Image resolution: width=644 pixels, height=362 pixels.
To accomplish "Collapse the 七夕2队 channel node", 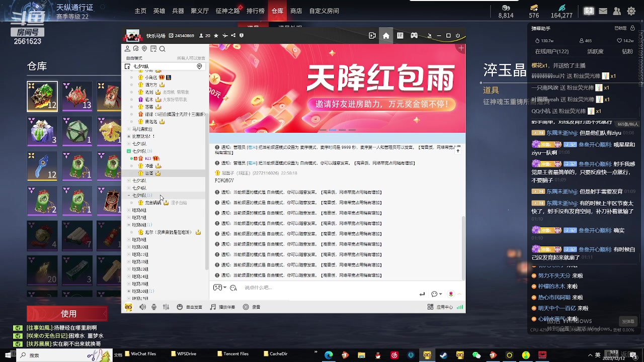I will click(x=128, y=150).
